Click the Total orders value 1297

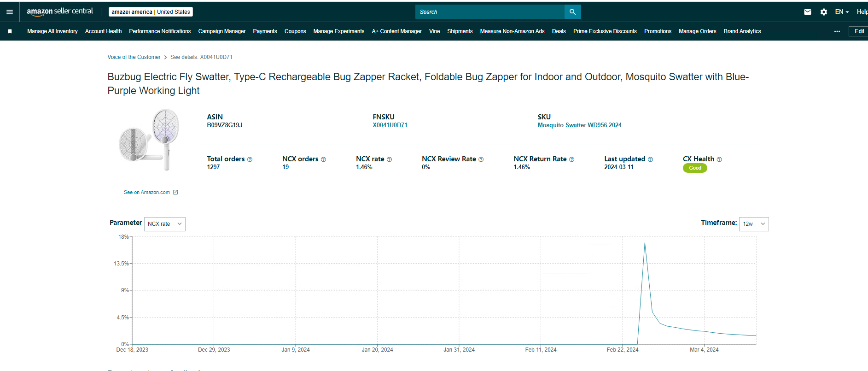click(213, 167)
